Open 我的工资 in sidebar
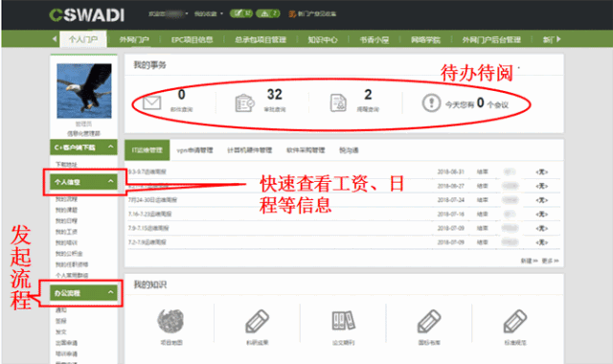 (66, 232)
